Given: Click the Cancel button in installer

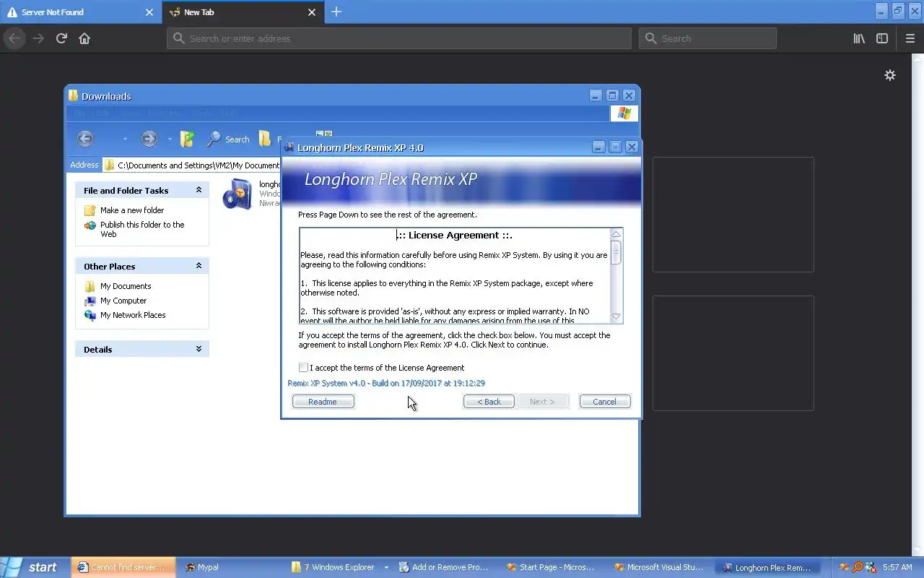Looking at the screenshot, I should [x=605, y=402].
